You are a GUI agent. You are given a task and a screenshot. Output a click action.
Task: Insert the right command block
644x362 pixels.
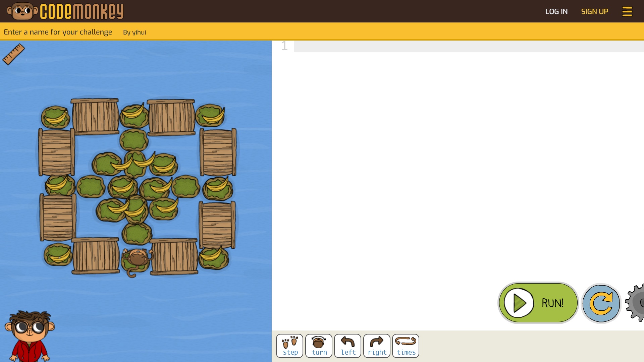pyautogui.click(x=377, y=346)
